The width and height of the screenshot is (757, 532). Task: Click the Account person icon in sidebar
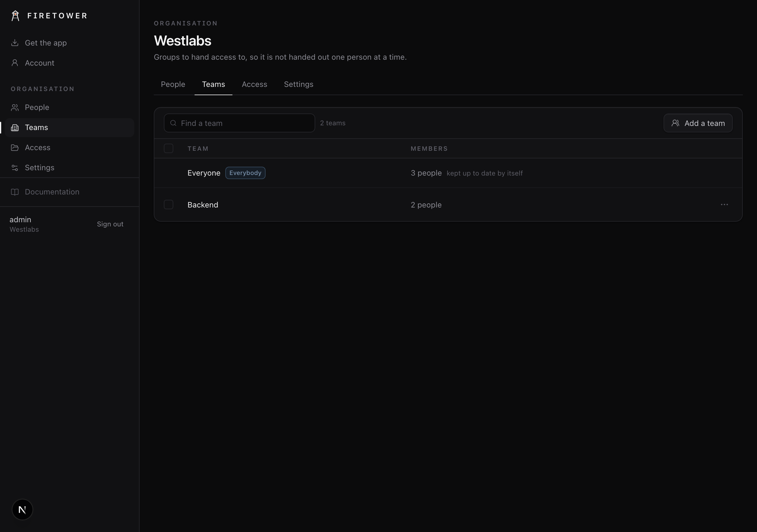14,63
